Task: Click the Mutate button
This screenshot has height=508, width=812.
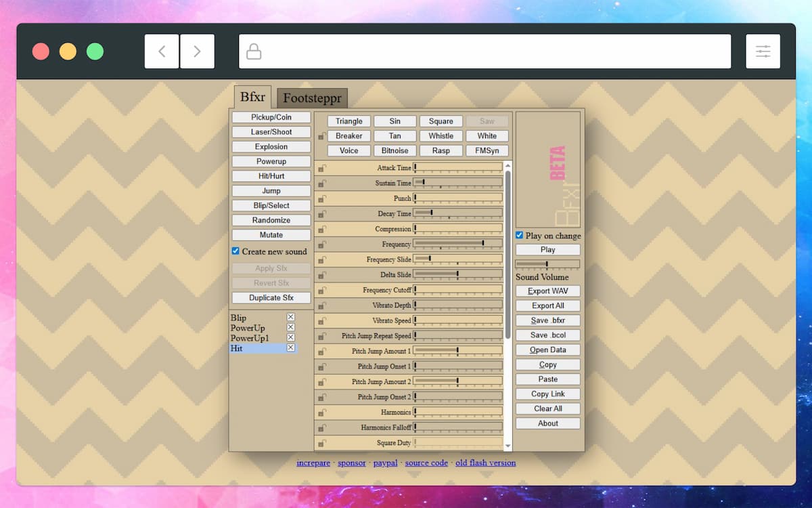Action: coord(271,235)
